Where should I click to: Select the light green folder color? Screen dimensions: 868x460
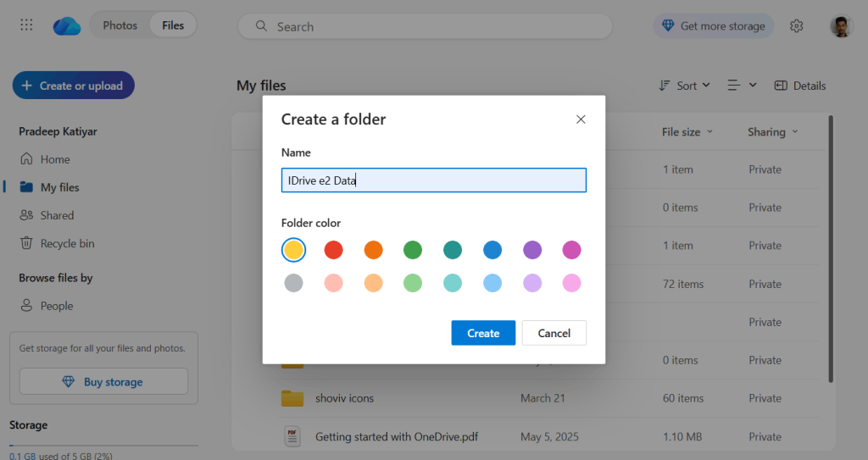(x=413, y=283)
